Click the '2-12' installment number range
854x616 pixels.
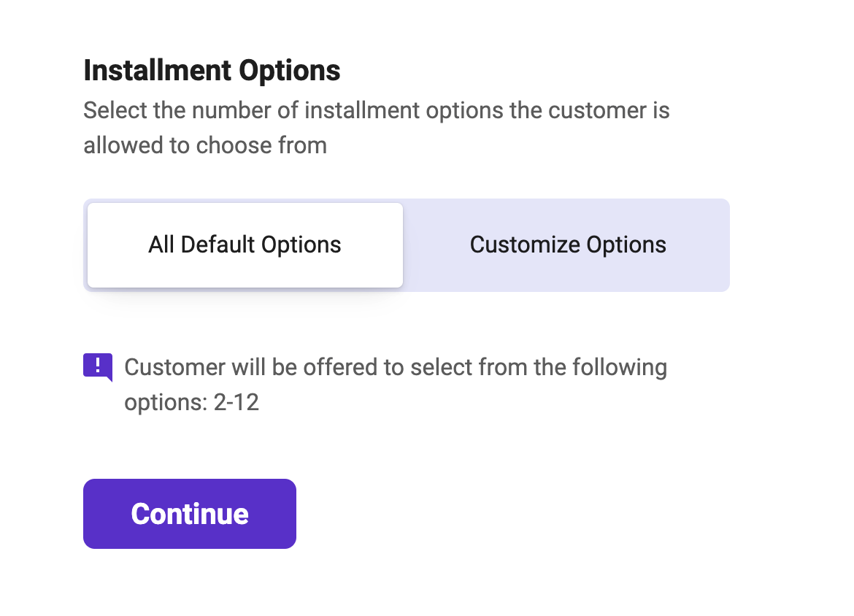pyautogui.click(x=236, y=402)
